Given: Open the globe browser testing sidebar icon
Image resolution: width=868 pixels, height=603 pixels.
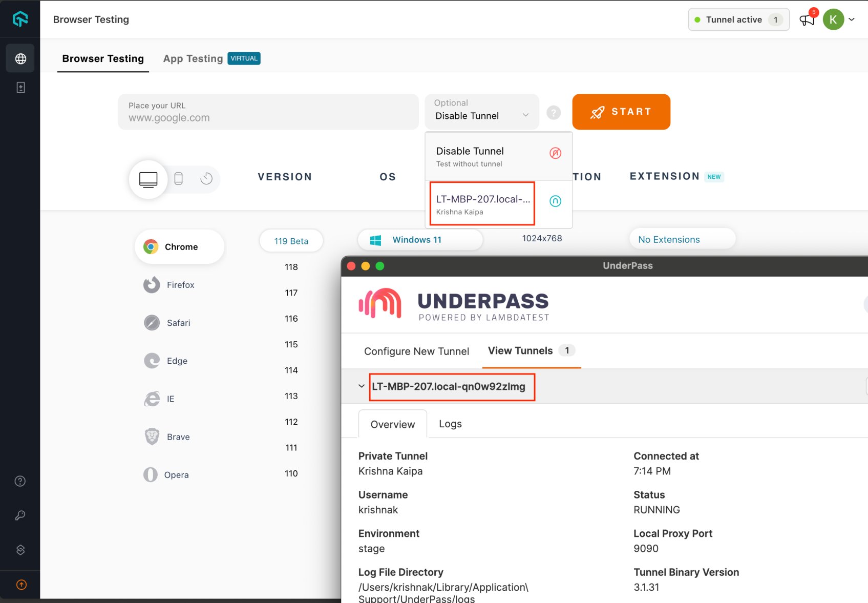Looking at the screenshot, I should pyautogui.click(x=20, y=59).
